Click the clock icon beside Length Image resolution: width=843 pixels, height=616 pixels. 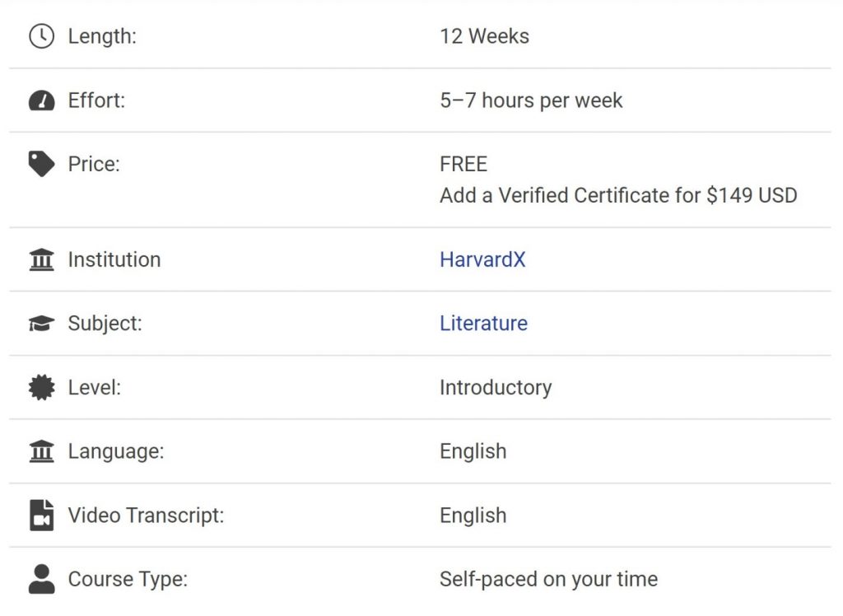(x=41, y=36)
